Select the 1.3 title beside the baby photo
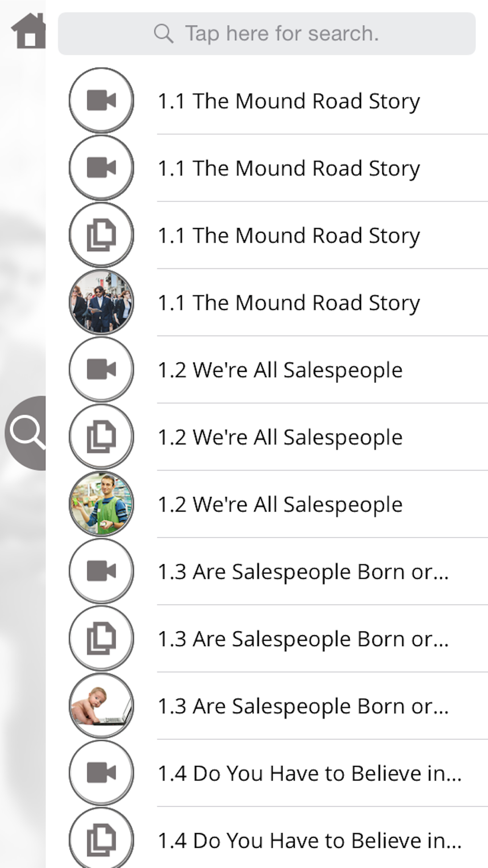This screenshot has width=488, height=868. pos(303,706)
